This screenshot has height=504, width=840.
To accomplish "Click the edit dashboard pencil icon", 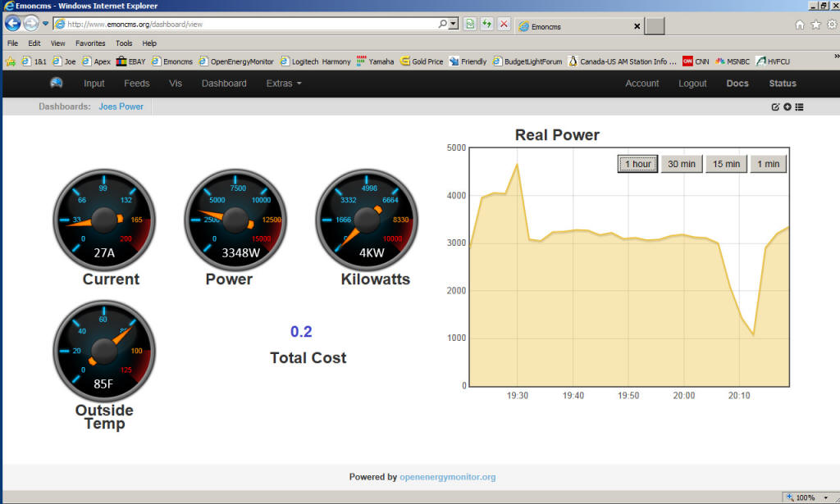I will (775, 107).
